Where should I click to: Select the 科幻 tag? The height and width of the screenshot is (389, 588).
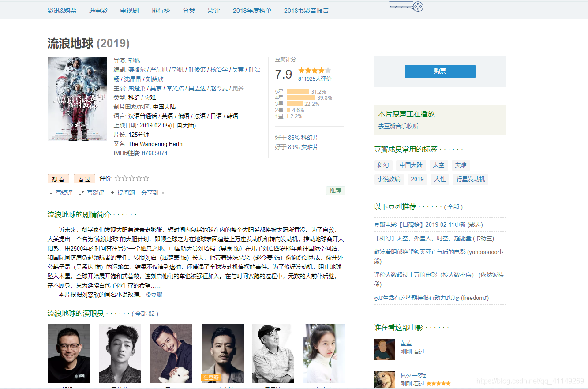pos(383,165)
